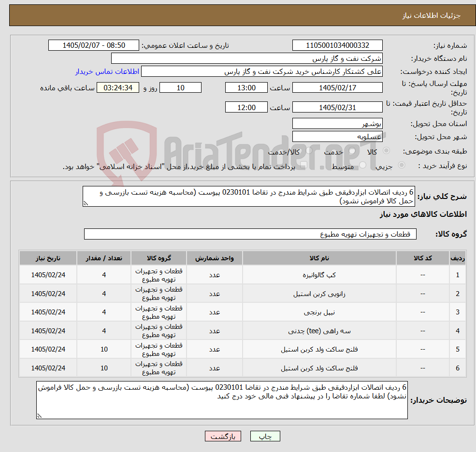Image resolution: width=476 pixels, height=452 pixels.
Task: Click the شماره نیاز number field
Action: 337,45
